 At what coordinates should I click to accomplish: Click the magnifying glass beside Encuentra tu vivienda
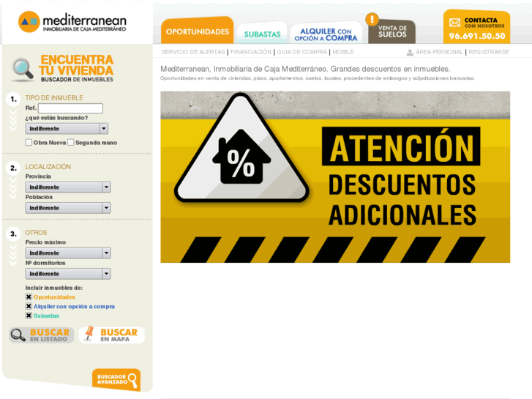[23, 70]
